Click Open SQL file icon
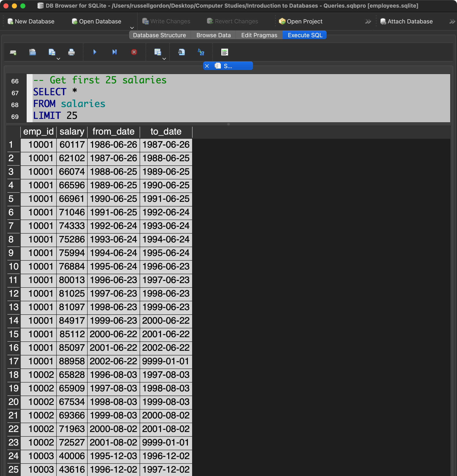The width and height of the screenshot is (457, 476). (33, 52)
